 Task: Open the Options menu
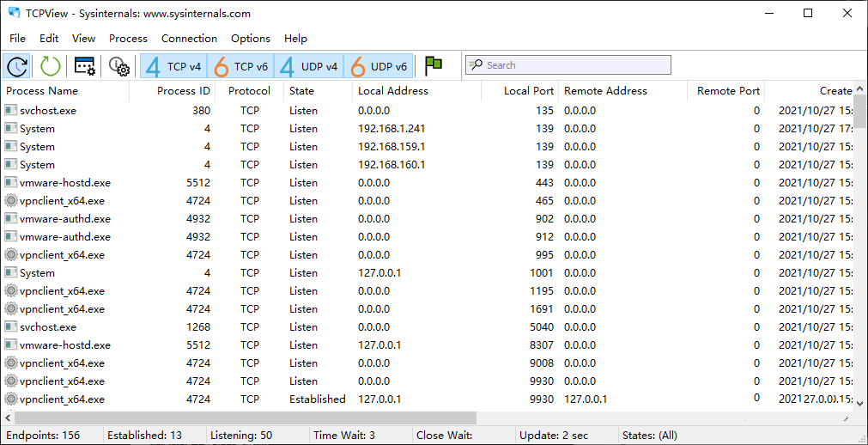251,39
